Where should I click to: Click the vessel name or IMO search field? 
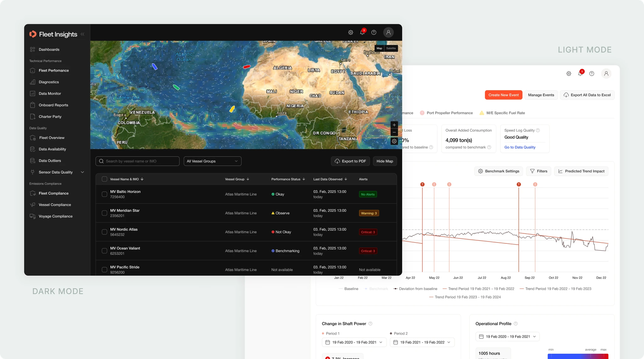[x=137, y=161]
